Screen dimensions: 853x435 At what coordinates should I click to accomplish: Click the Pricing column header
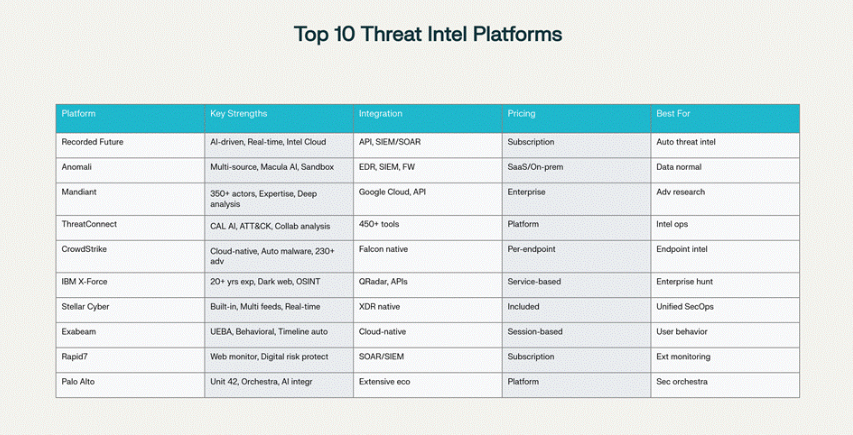(521, 114)
